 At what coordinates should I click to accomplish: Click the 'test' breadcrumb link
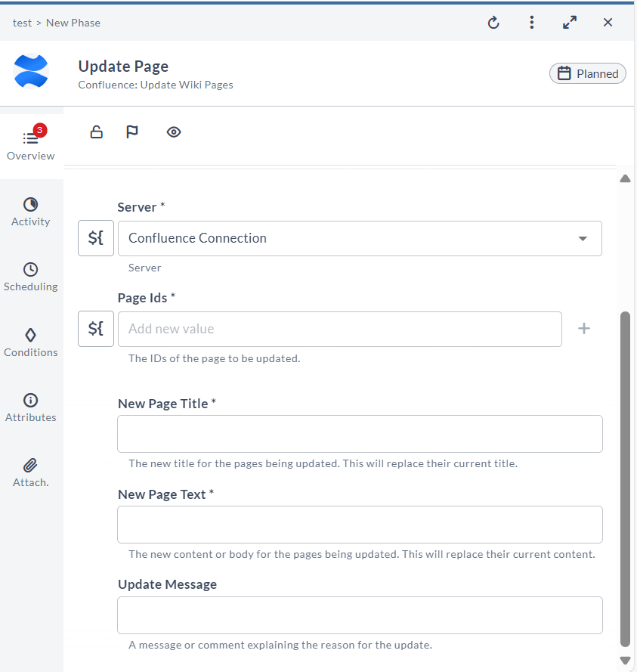[x=22, y=23]
